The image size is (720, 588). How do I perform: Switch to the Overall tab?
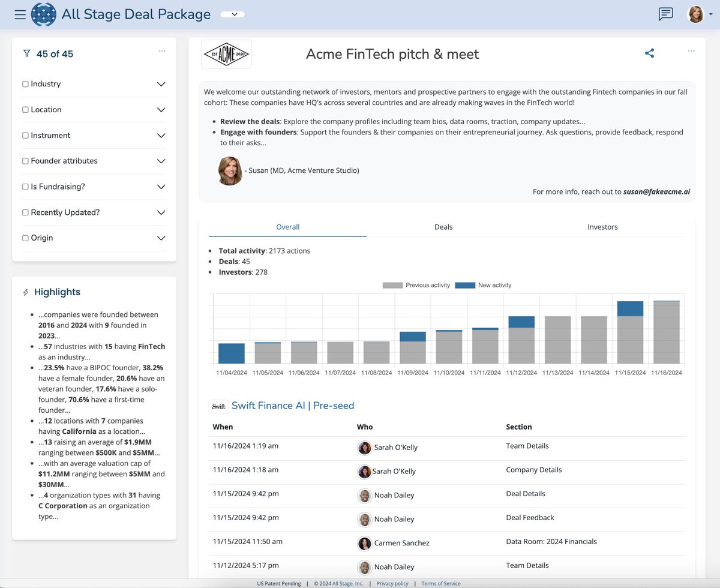288,227
